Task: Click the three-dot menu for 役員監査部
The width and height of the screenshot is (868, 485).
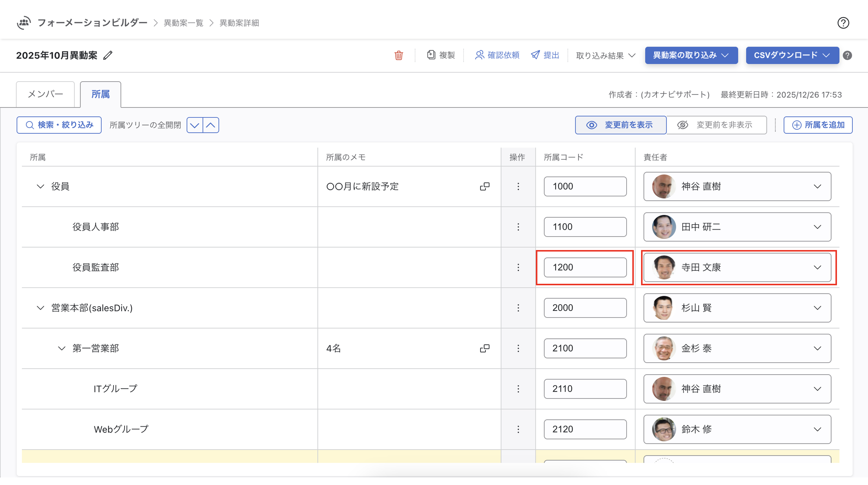Action: 518,268
